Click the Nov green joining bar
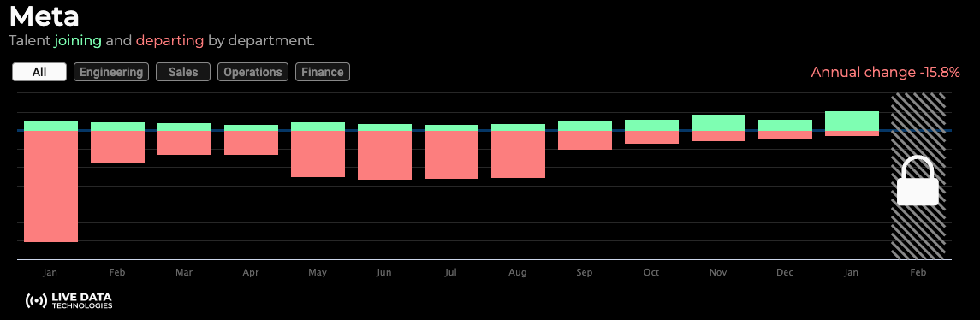The width and height of the screenshot is (980, 320). (x=719, y=122)
